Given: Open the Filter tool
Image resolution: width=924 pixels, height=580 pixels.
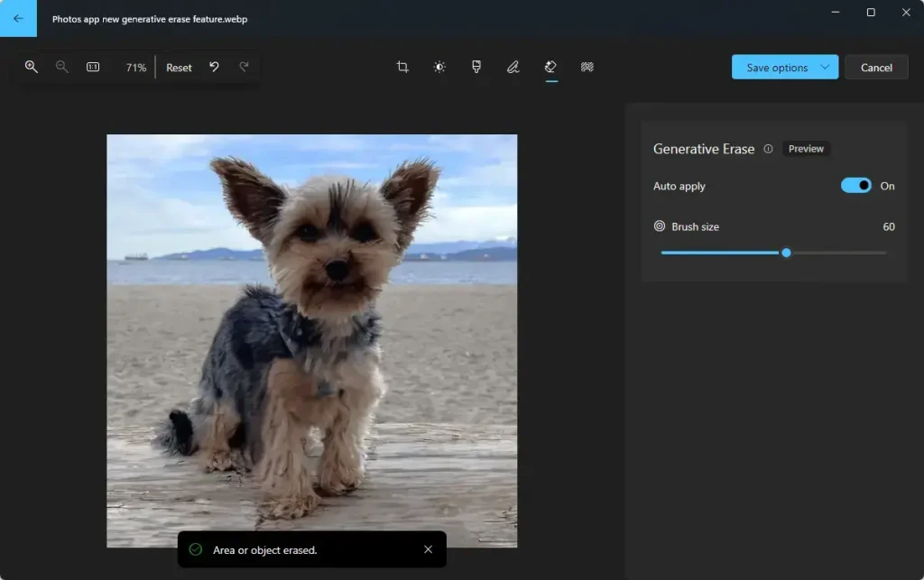Looking at the screenshot, I should [476, 67].
